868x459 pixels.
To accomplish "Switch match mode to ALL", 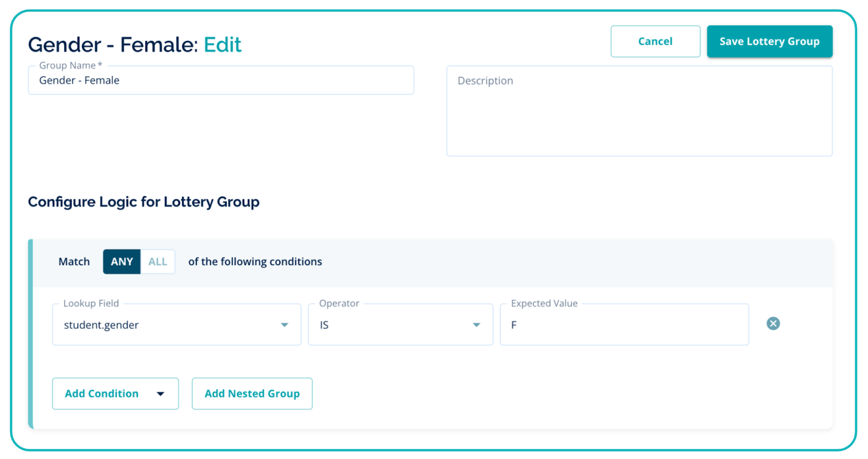I will point(157,262).
